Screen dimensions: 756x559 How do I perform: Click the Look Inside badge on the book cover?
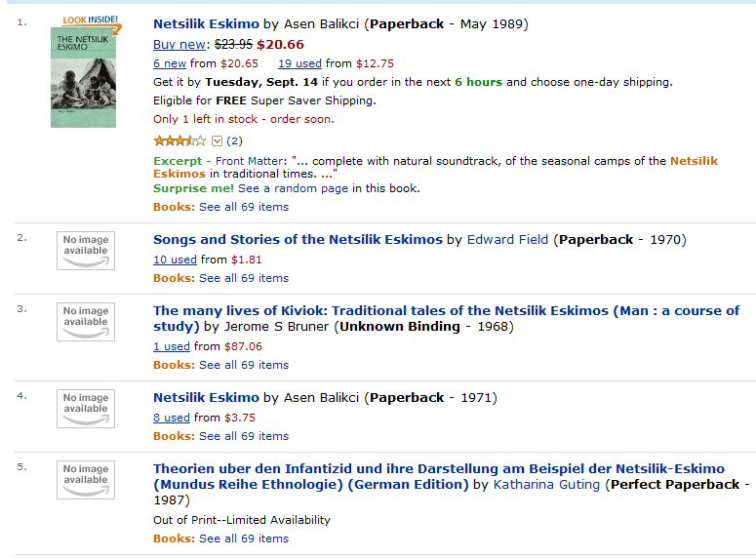92,21
